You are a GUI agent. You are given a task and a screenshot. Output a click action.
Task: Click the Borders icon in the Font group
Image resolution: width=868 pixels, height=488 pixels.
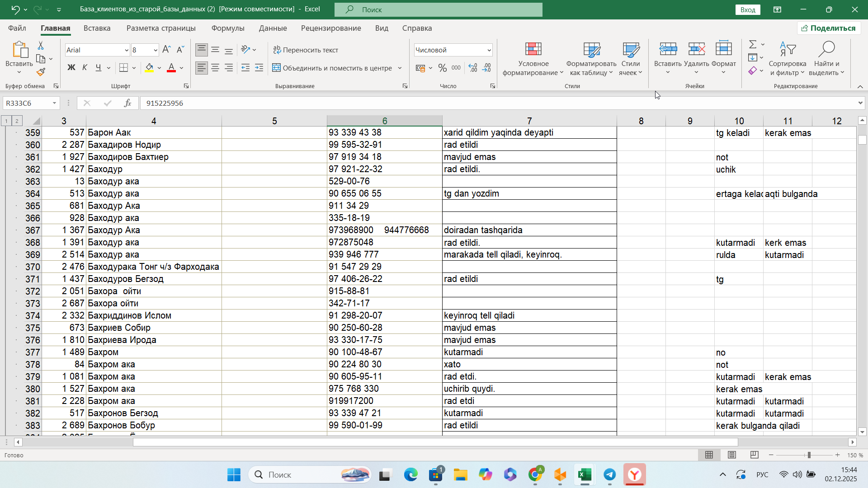tap(123, 68)
